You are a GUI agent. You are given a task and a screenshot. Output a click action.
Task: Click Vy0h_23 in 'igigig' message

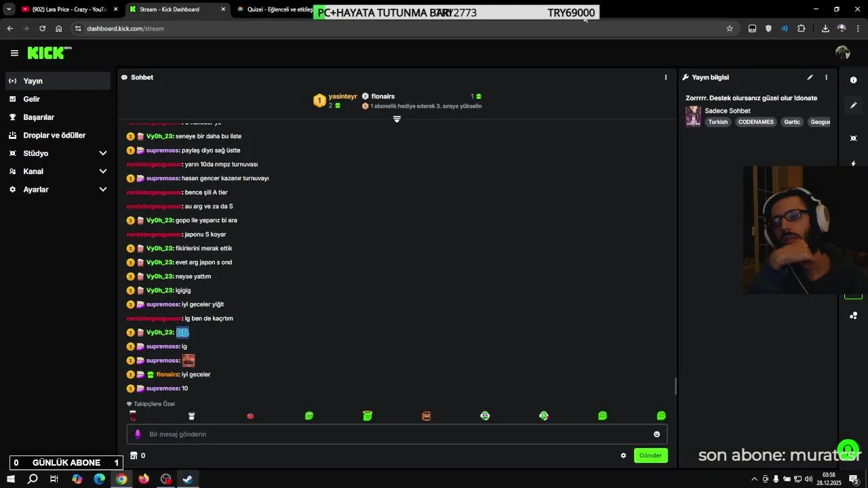[160, 290]
